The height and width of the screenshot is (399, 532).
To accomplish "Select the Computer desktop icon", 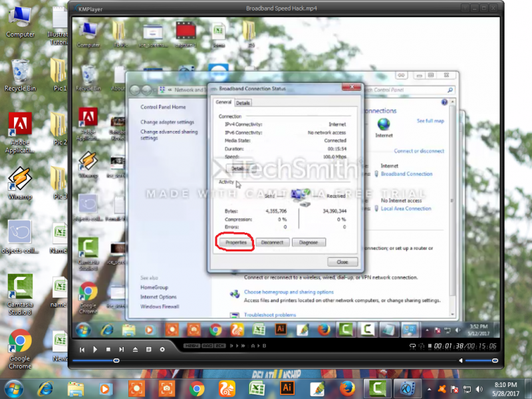I will pyautogui.click(x=20, y=22).
